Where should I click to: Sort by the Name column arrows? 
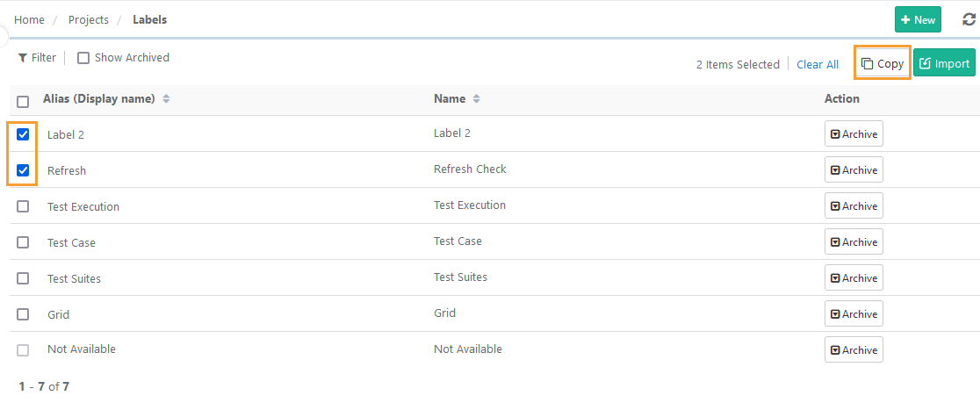[x=477, y=99]
